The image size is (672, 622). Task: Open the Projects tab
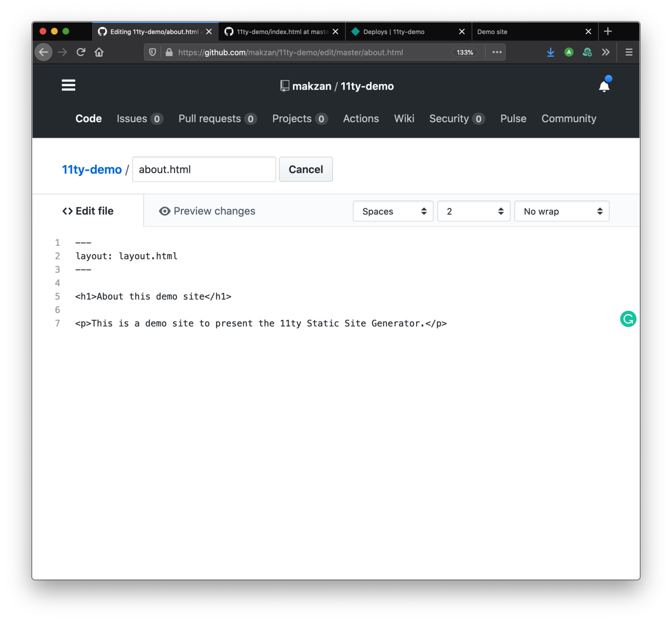point(300,118)
